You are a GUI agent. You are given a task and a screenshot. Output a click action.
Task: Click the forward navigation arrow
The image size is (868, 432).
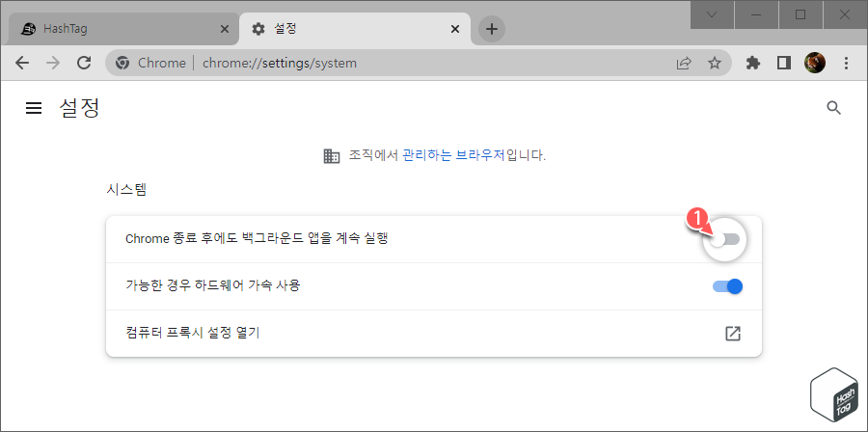53,63
